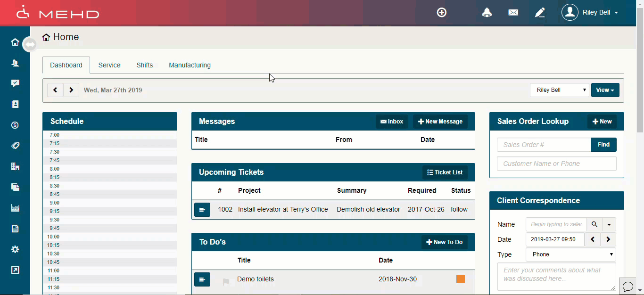Viewport: 644px width, 295px height.
Task: Click 'Install elevator at Terry's Office'
Action: [283, 209]
